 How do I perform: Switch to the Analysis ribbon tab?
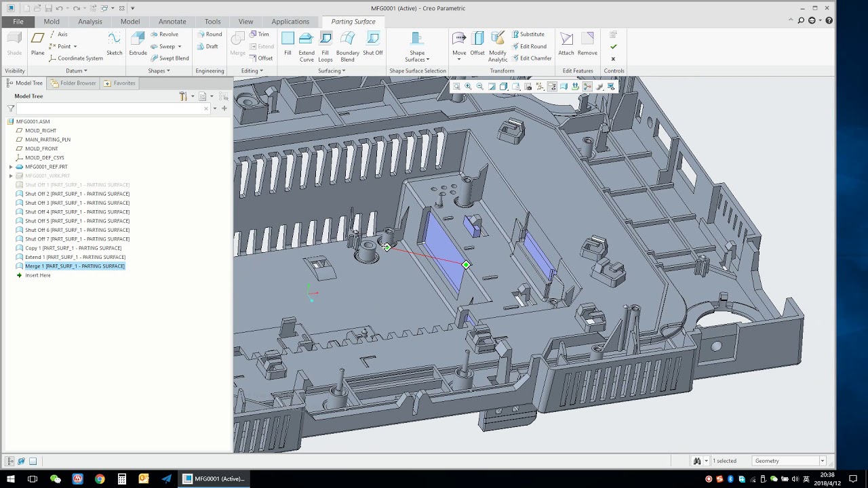click(90, 22)
